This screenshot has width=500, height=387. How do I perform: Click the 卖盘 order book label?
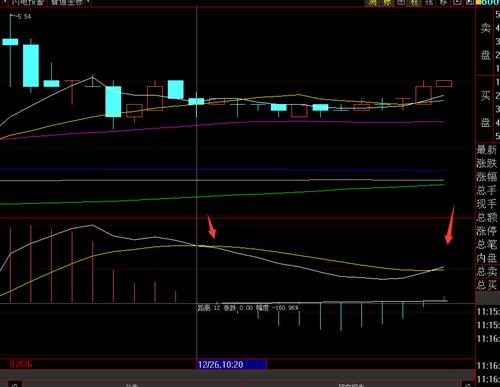pos(485,41)
